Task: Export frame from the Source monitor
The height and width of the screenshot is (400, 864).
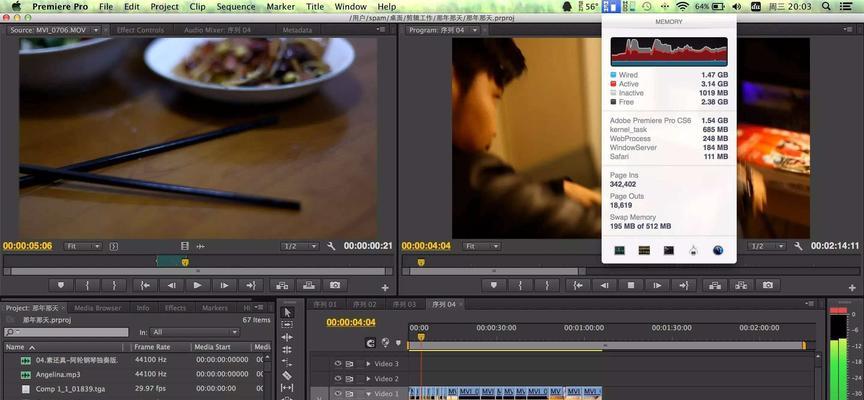Action: [x=335, y=285]
